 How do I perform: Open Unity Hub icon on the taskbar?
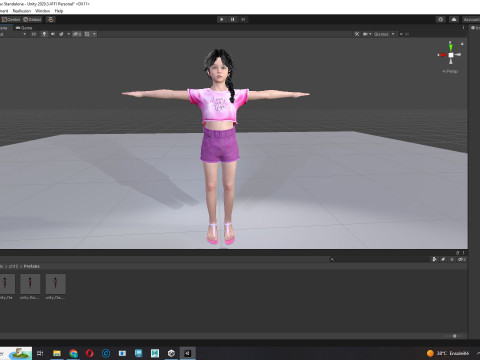click(x=171, y=353)
